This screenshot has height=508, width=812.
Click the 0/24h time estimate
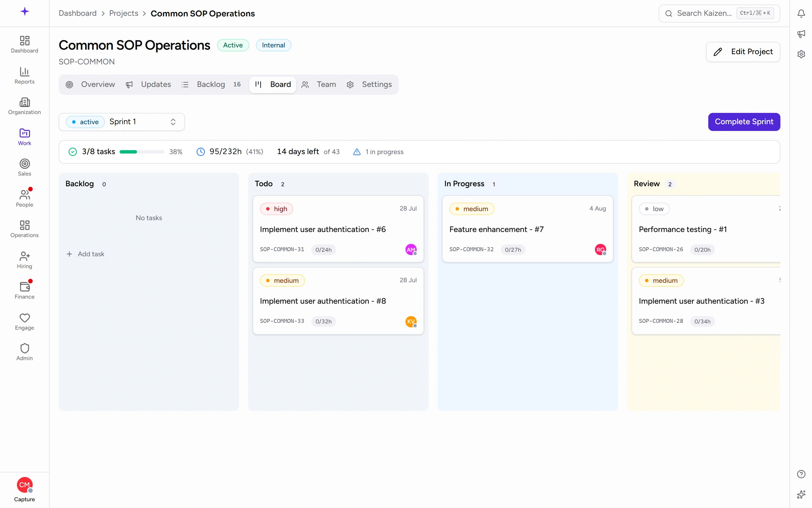pyautogui.click(x=323, y=250)
